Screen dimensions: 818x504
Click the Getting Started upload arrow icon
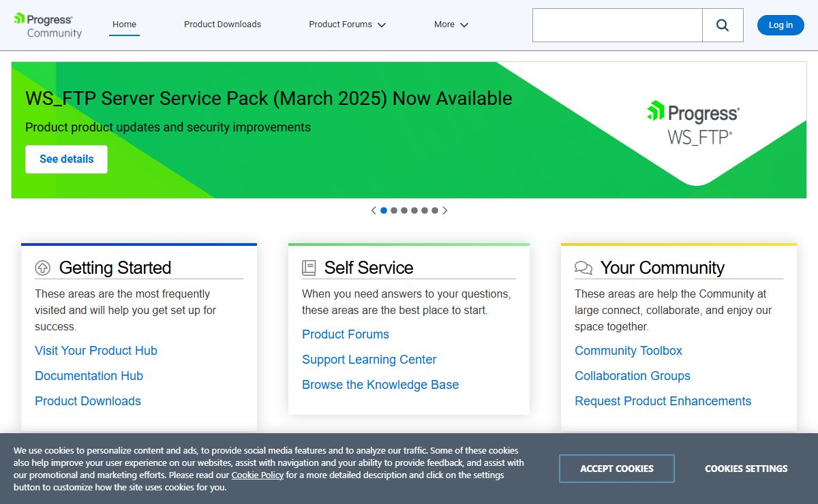tap(43, 268)
